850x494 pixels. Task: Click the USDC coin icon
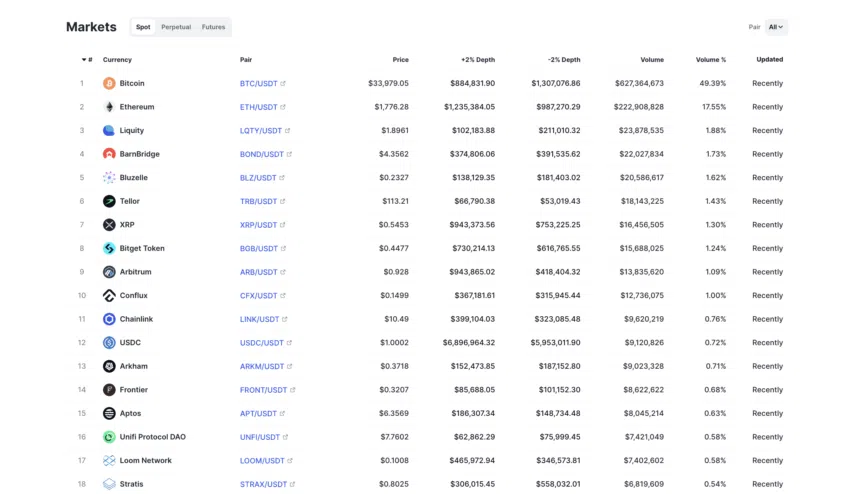click(109, 343)
